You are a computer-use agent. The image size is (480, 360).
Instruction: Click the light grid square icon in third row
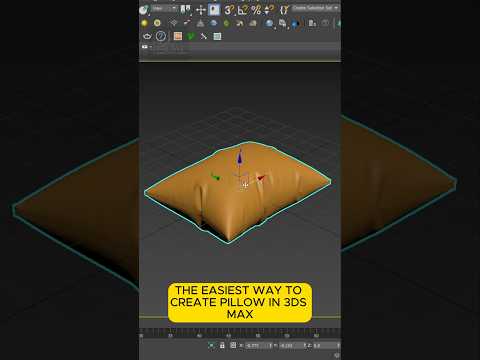click(217, 36)
